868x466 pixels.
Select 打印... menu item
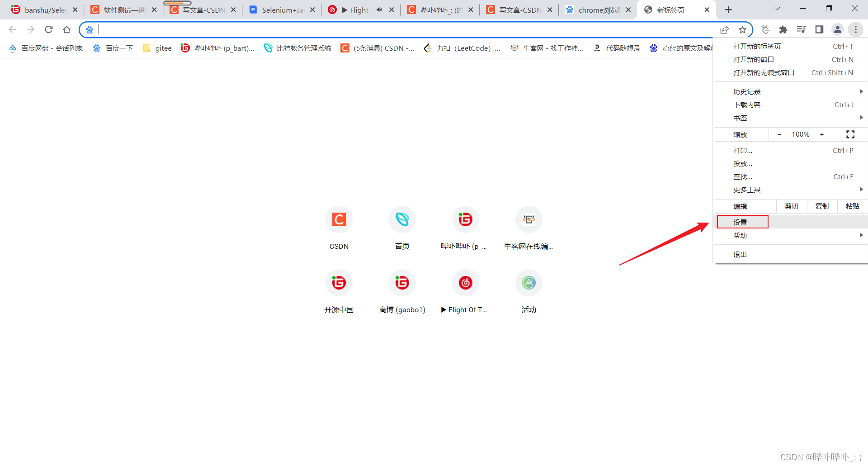[790, 150]
